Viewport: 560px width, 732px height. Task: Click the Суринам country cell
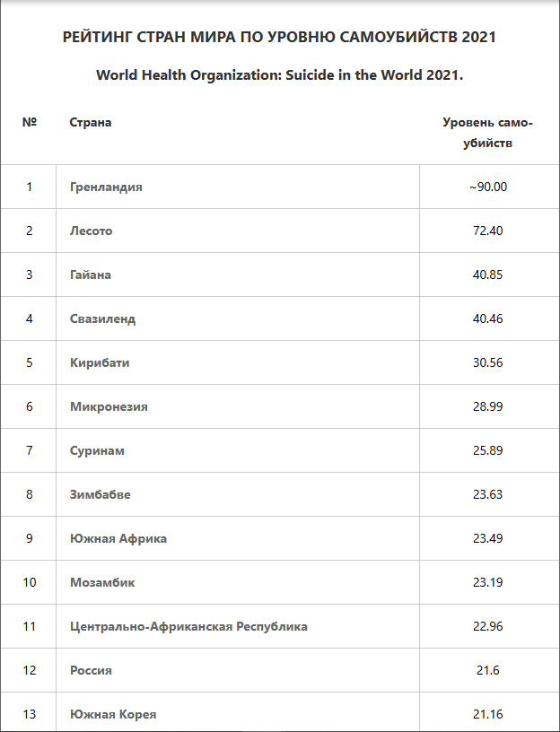click(97, 450)
